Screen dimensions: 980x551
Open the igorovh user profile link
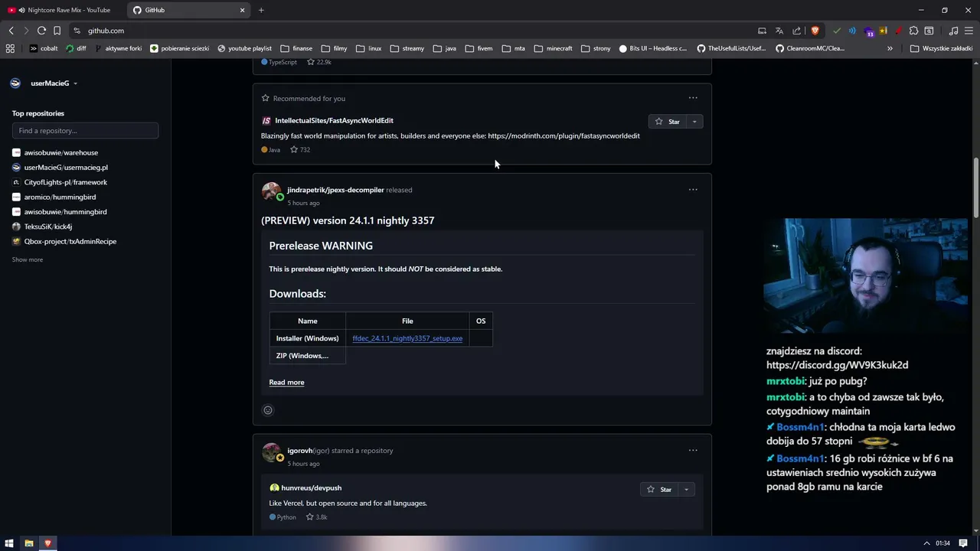[x=299, y=450]
